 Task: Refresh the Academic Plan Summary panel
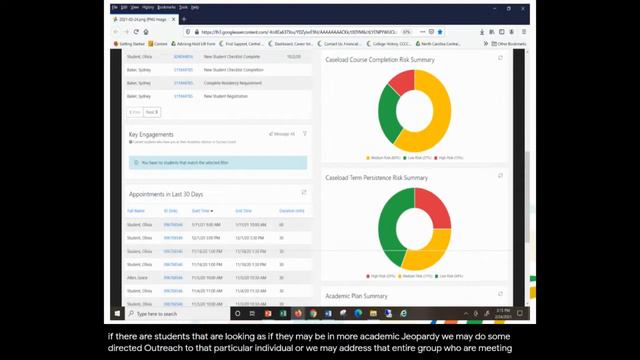[500, 294]
